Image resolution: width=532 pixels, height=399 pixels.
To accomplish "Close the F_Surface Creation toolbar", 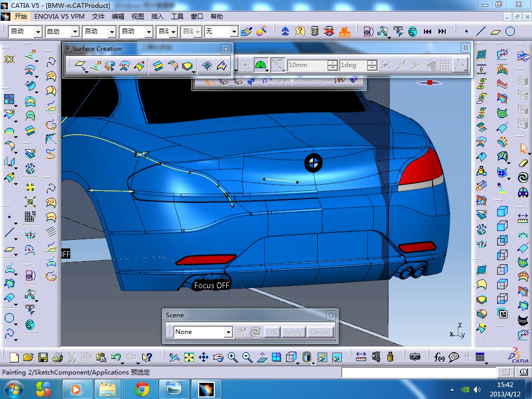I will coord(226,49).
